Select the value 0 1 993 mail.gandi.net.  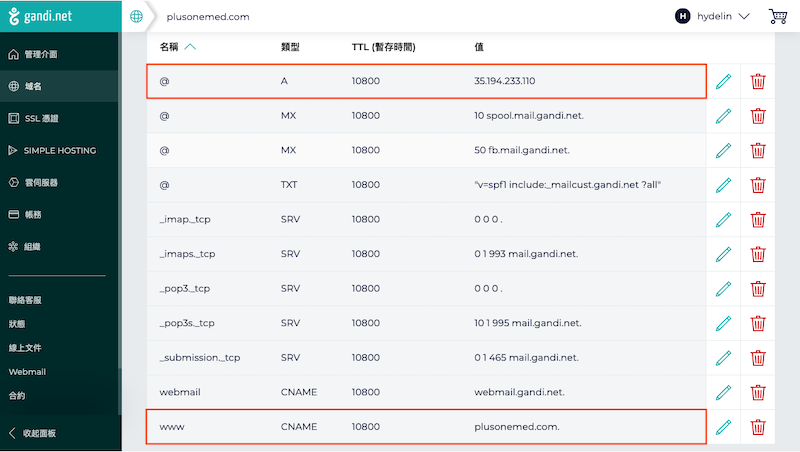[526, 254]
